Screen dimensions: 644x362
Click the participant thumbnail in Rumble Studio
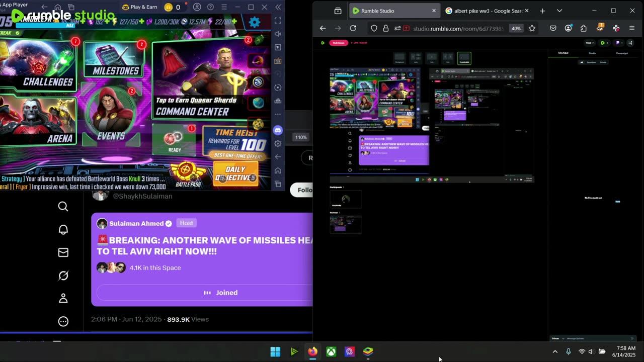(346, 199)
